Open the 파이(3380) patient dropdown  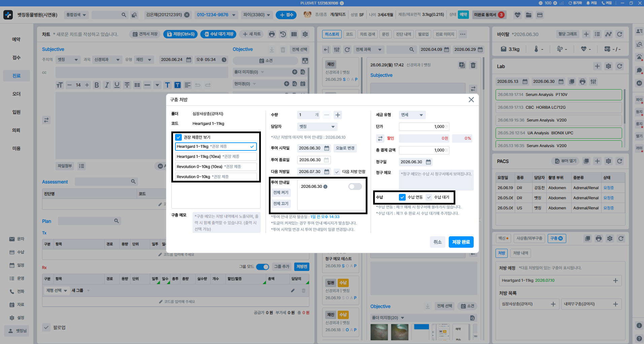pos(257,15)
